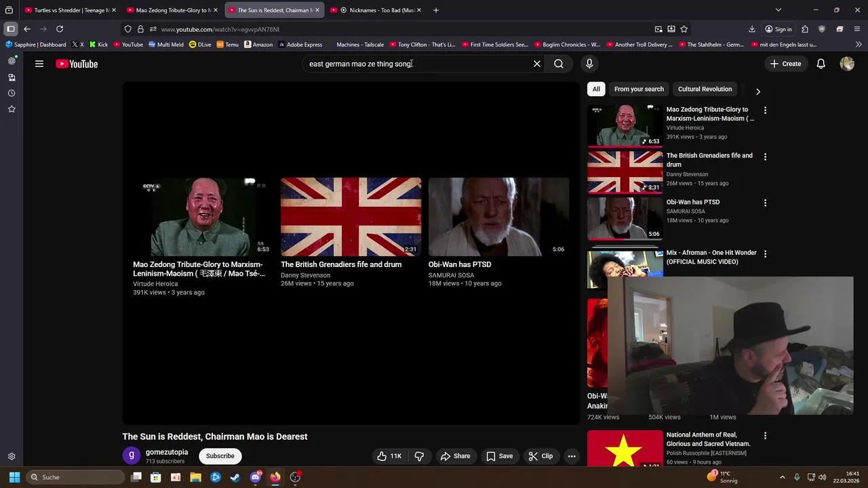Play British Grenadiers endscreen thumbnail
868x488 pixels.
point(351,217)
